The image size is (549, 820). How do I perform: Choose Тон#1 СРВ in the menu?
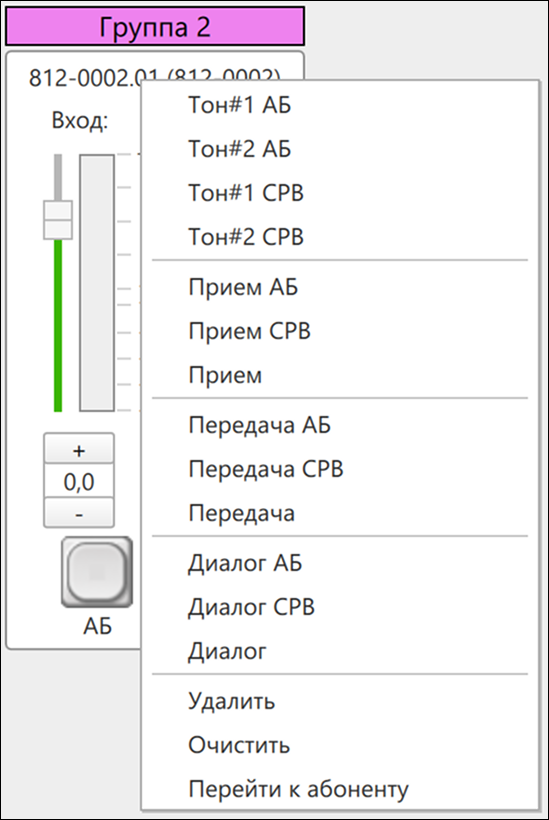coord(340,193)
